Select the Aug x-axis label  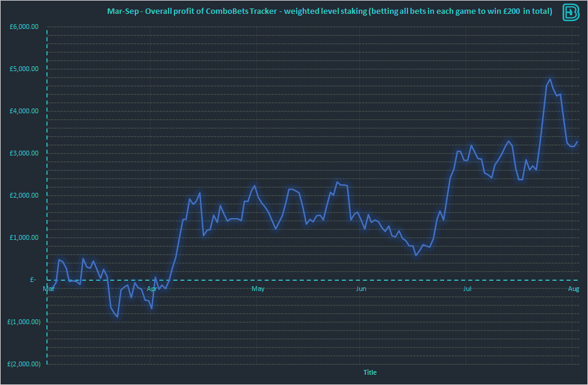pos(574,289)
